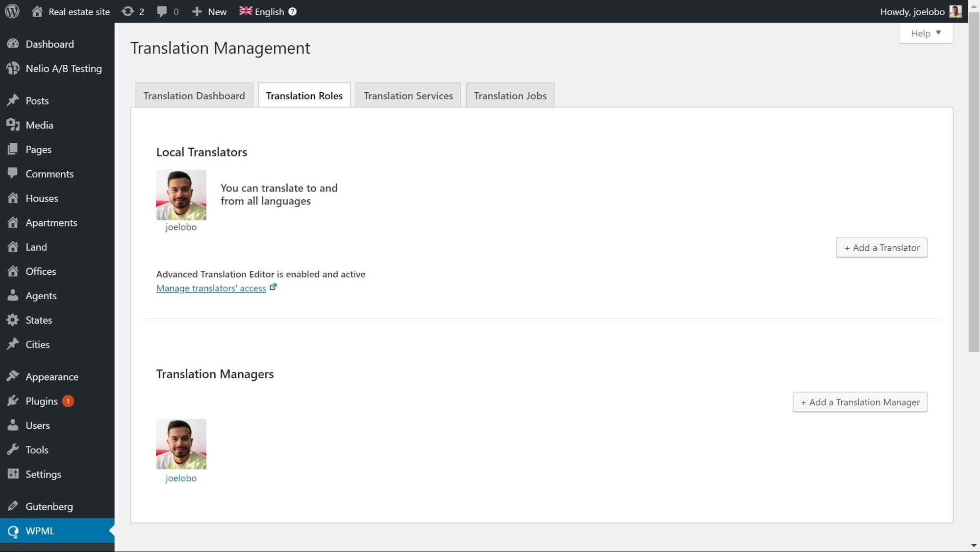Open the updates icon in admin bar

tap(128, 11)
